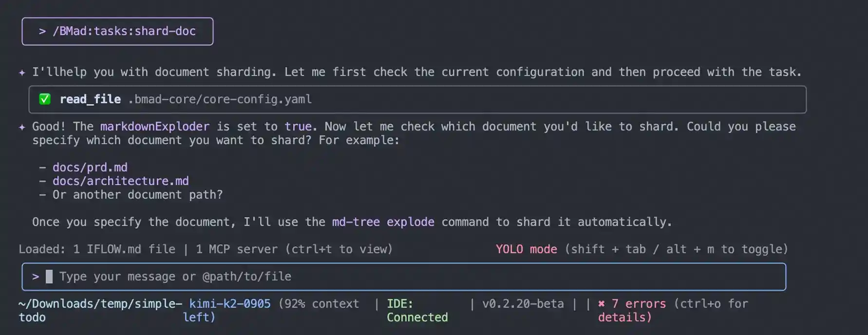The height and width of the screenshot is (335, 868).
Task: Click the red X errors icon
Action: [602, 304]
